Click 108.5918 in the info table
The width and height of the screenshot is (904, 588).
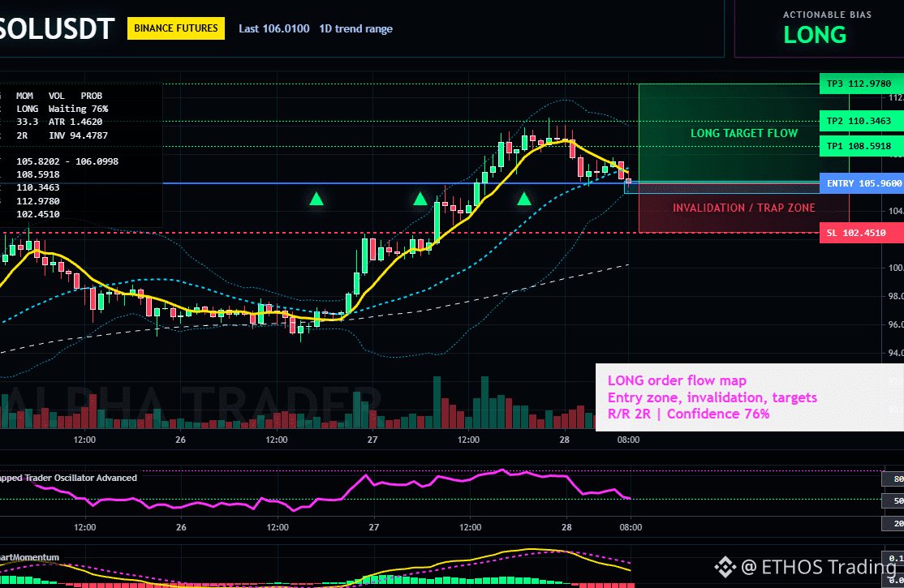(38, 174)
